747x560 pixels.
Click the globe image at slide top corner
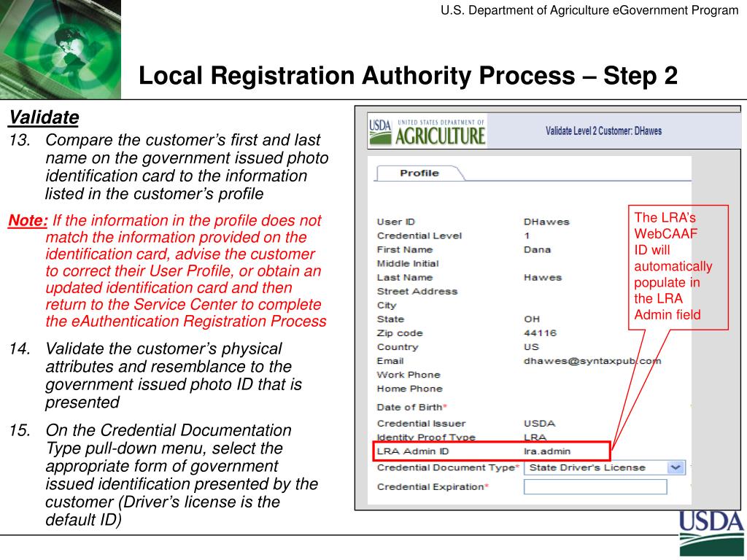coord(61,49)
